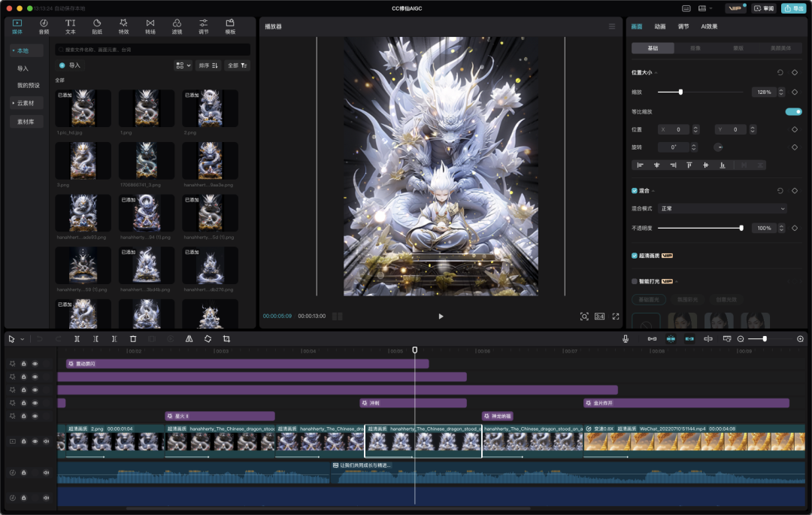Expand the media grid view mode dropdown

tap(183, 65)
